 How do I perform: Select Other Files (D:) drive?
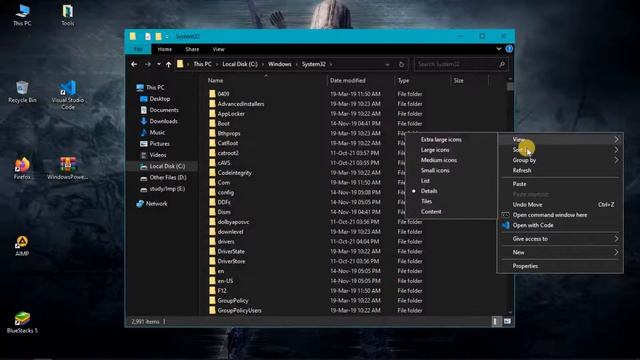(168, 178)
